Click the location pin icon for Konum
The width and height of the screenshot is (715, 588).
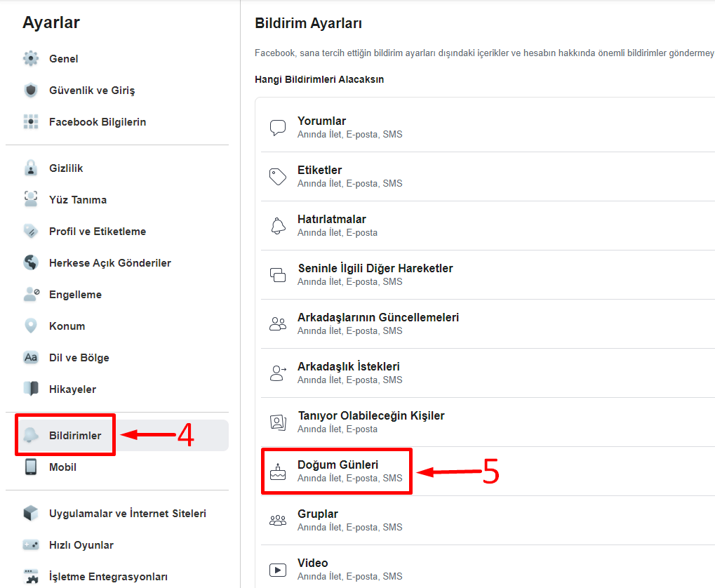[x=31, y=326]
